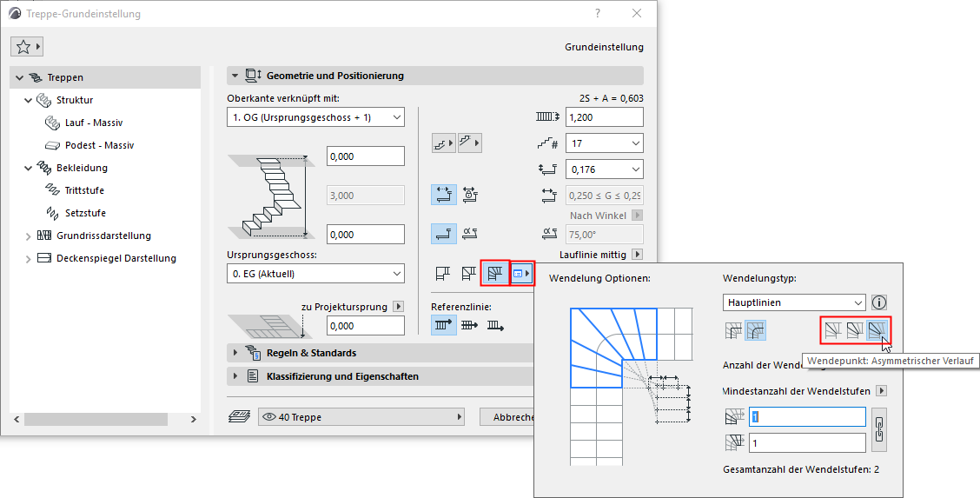Set reference line to centered alignment option
This screenshot has width=980, height=498.
469,325
